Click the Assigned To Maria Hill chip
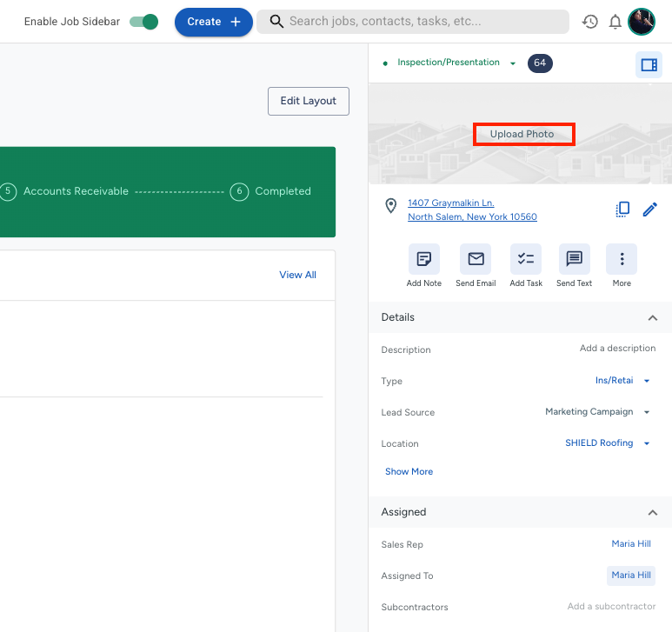Screen dimensions: 672x632 coord(631,575)
